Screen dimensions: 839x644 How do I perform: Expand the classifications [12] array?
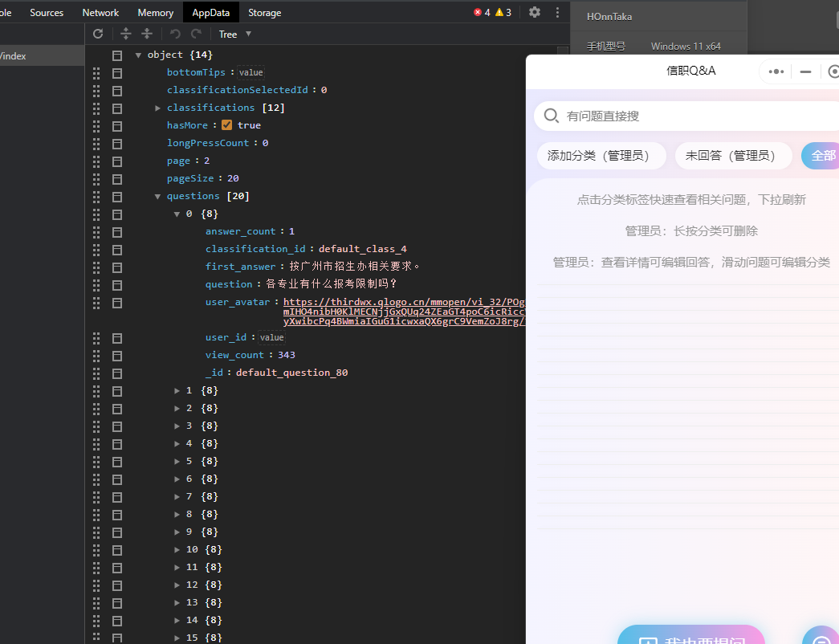click(x=158, y=108)
